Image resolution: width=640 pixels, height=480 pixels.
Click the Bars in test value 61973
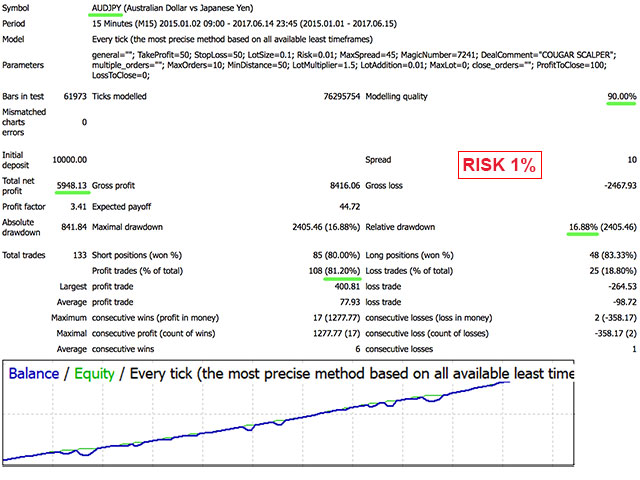(x=75, y=96)
